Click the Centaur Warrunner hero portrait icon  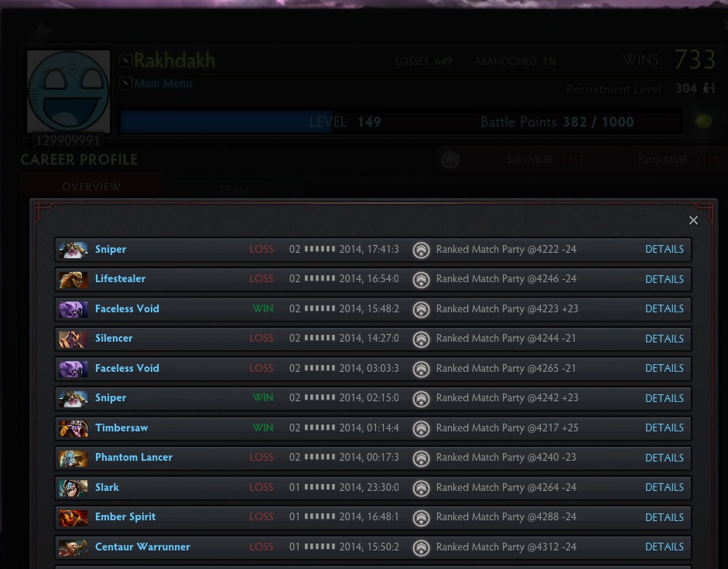pos(73,547)
